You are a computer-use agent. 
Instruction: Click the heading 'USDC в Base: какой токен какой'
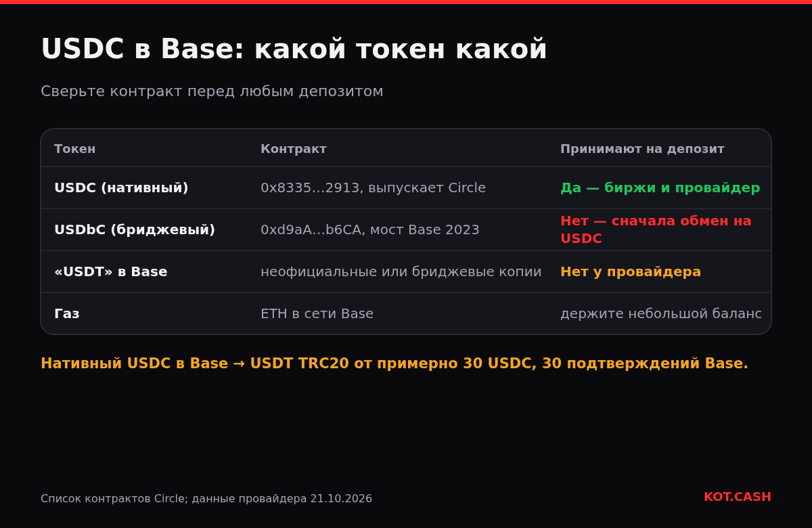[294, 49]
